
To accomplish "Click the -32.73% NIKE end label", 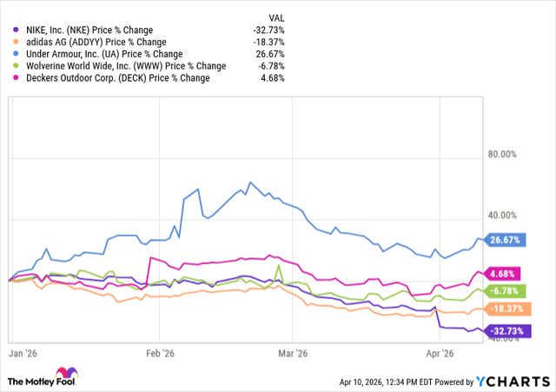I will (506, 331).
